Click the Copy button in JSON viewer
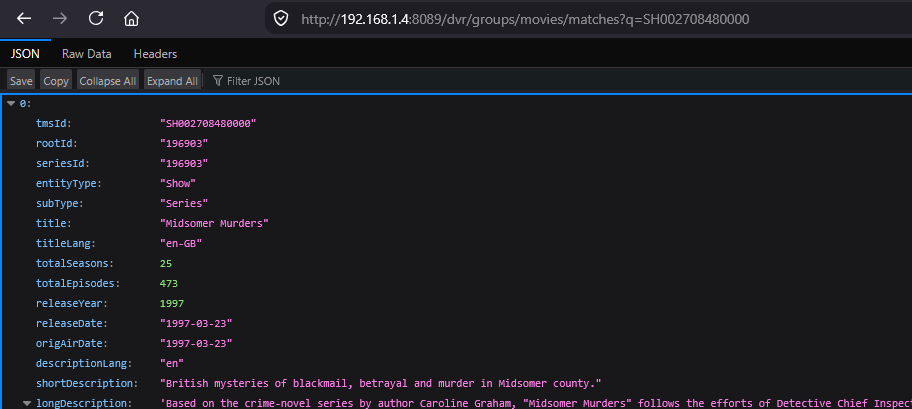The height and width of the screenshot is (409, 912). pos(56,81)
